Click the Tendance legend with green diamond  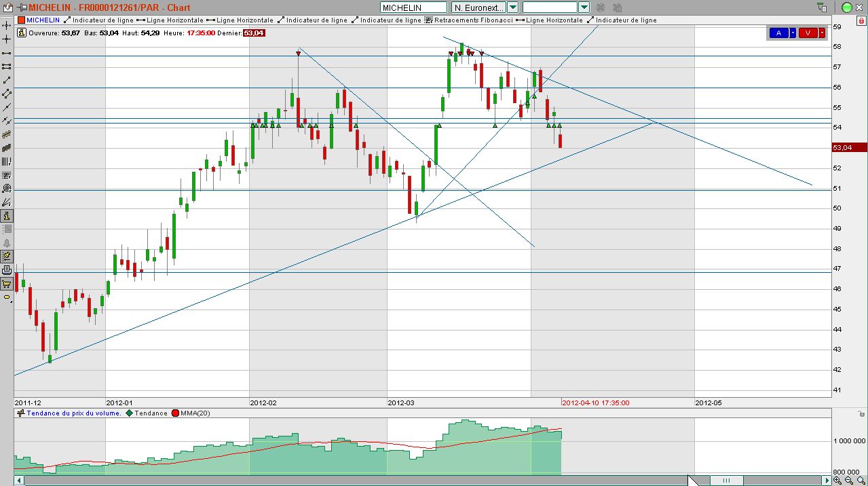click(147, 413)
